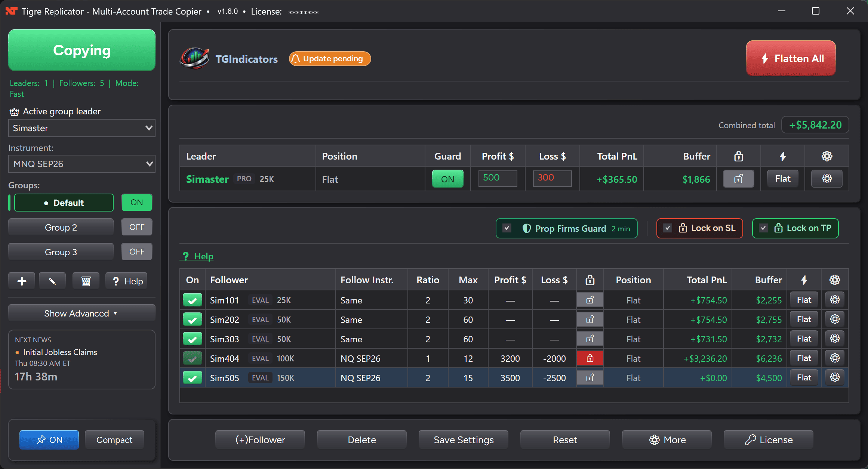Toggle the lock for Sim101 row
The height and width of the screenshot is (469, 868).
[x=590, y=300]
